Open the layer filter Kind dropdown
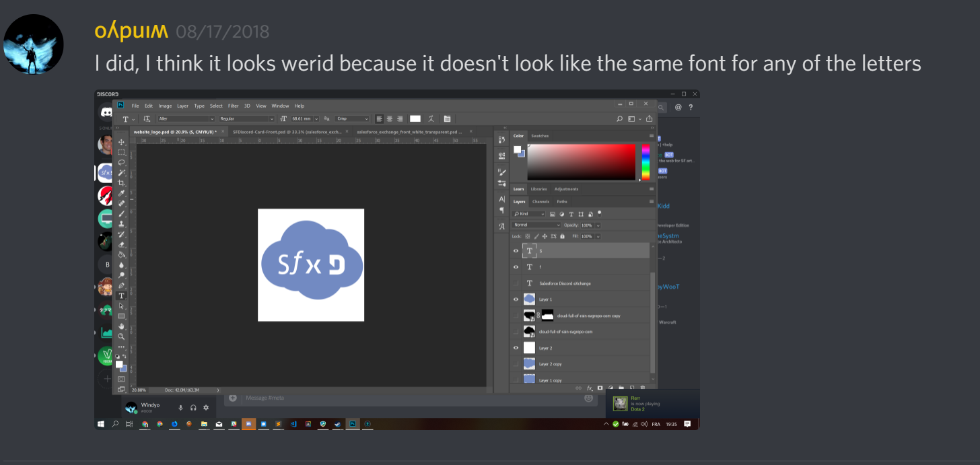This screenshot has width=980, height=465. (x=529, y=214)
